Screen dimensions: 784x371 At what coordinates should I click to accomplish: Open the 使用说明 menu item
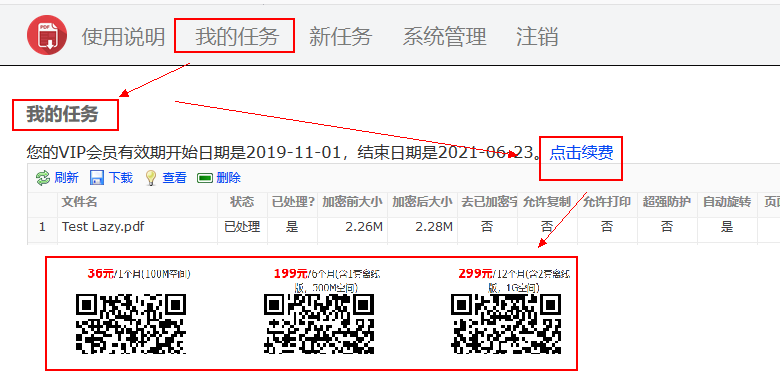click(124, 36)
